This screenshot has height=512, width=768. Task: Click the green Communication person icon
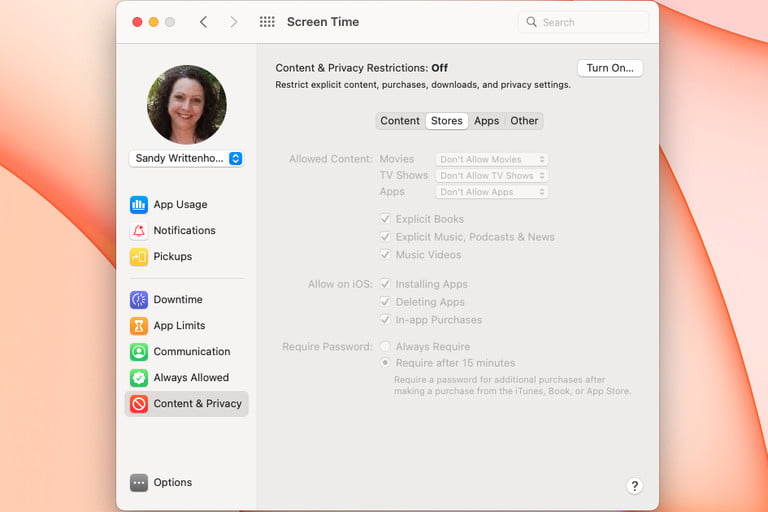point(139,351)
